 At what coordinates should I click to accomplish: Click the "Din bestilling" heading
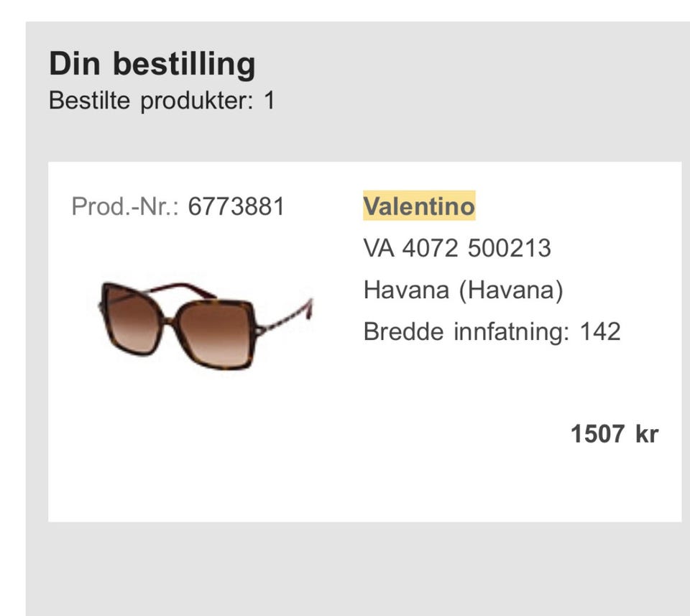(152, 64)
